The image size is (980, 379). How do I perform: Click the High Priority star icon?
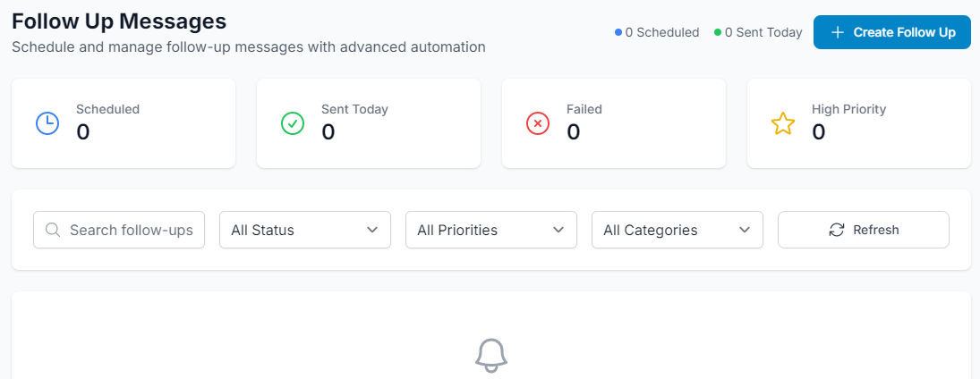point(783,123)
